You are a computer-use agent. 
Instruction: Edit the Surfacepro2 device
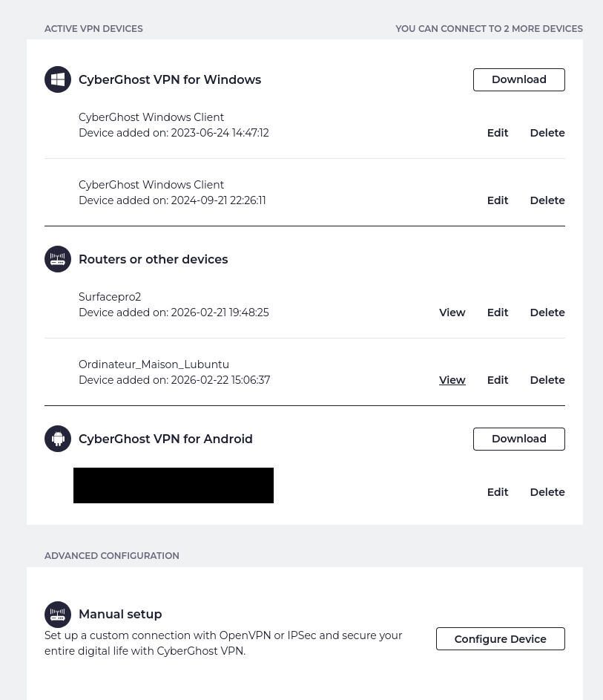(x=497, y=313)
